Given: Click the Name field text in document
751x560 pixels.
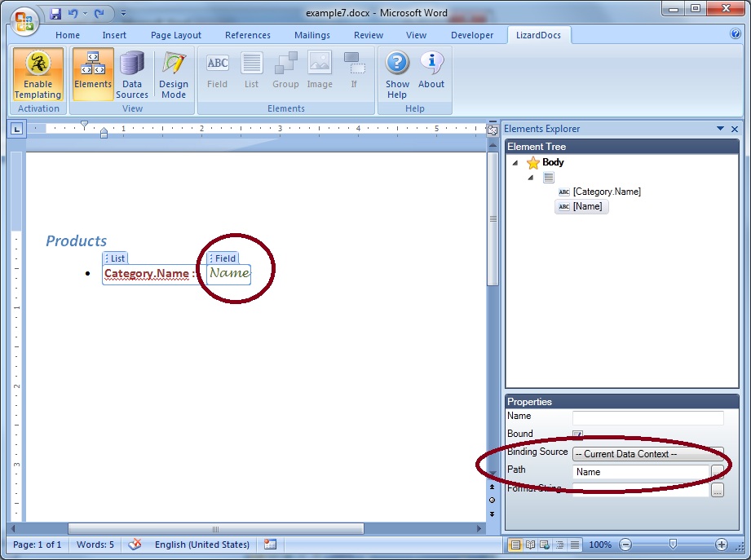Looking at the screenshot, I should click(x=229, y=273).
